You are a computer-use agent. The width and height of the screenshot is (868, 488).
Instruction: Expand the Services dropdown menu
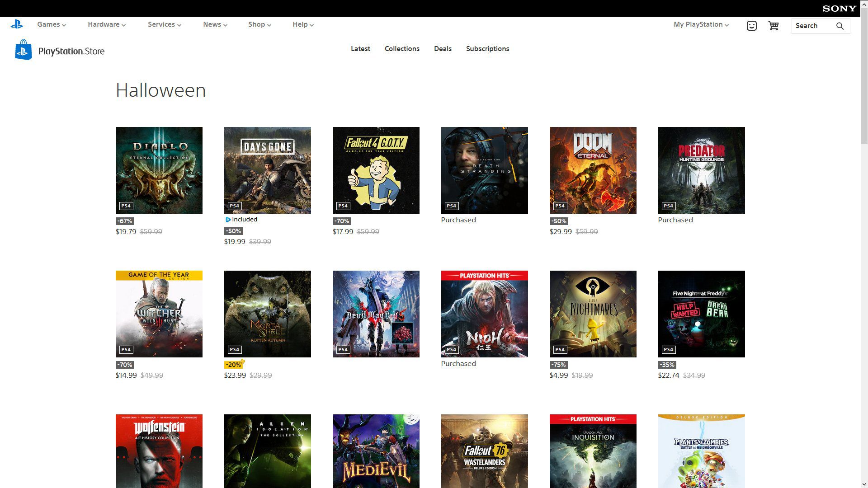point(165,24)
